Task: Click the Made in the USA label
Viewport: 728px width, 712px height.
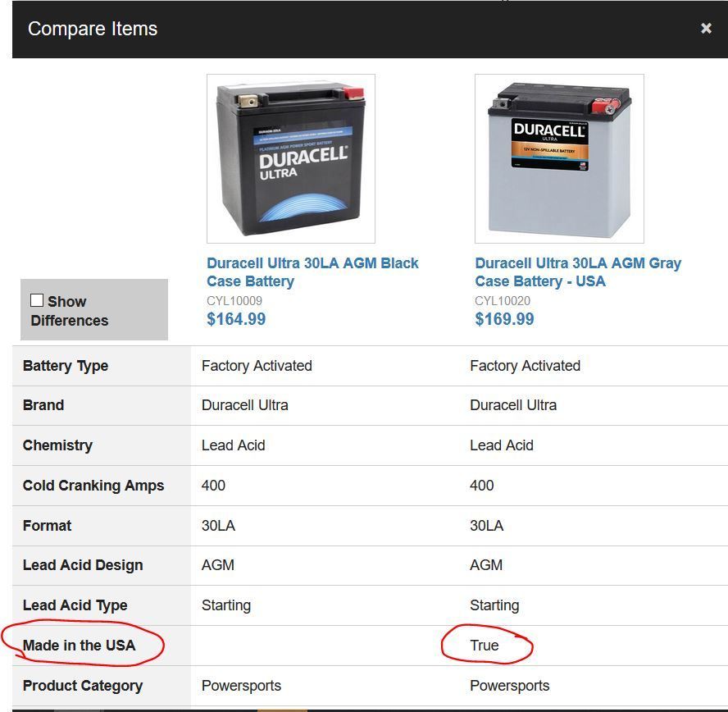Action: (x=80, y=646)
